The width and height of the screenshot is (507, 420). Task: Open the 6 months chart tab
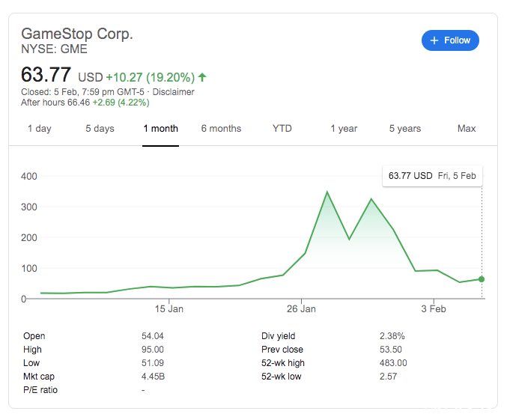(221, 128)
